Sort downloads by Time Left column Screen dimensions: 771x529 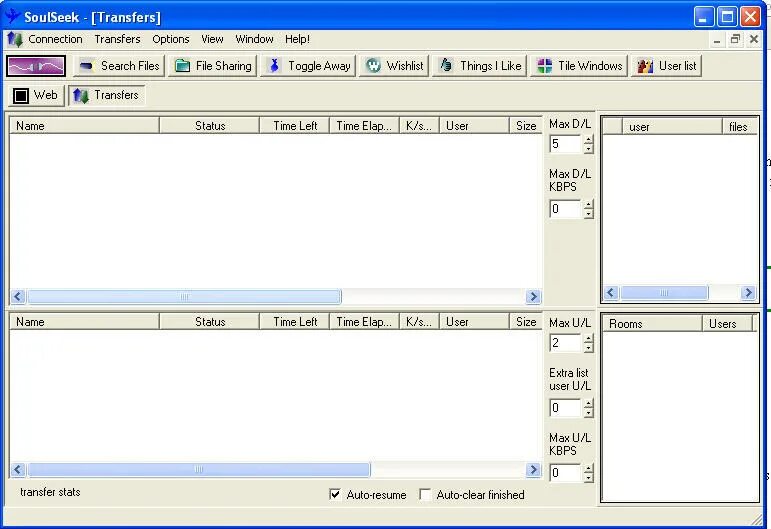[295, 126]
